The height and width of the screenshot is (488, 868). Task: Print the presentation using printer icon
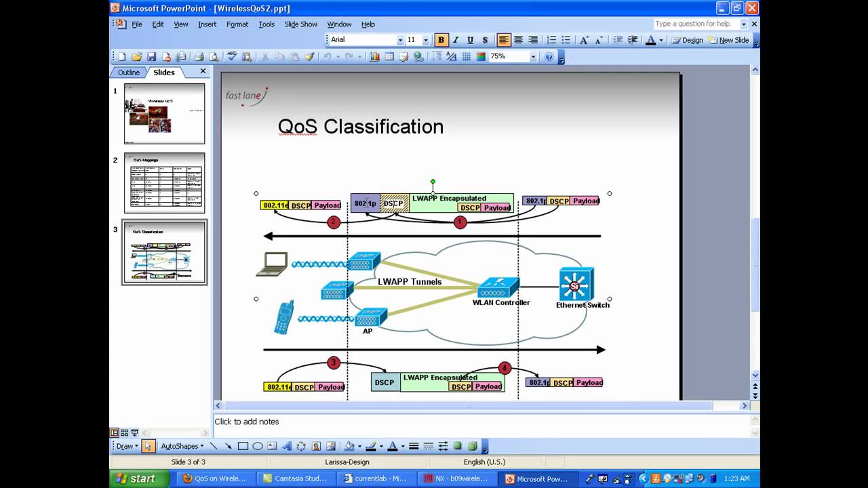coord(199,57)
